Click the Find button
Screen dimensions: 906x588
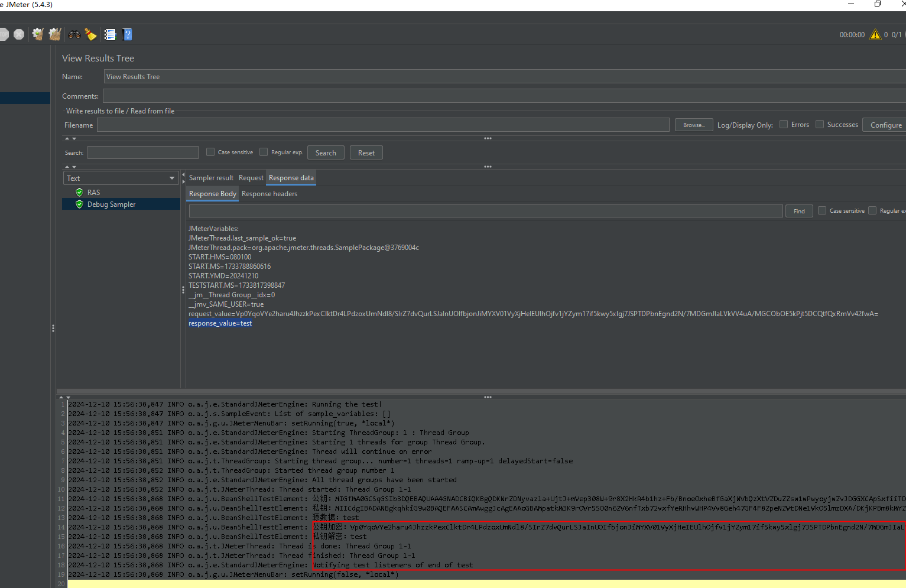(799, 211)
